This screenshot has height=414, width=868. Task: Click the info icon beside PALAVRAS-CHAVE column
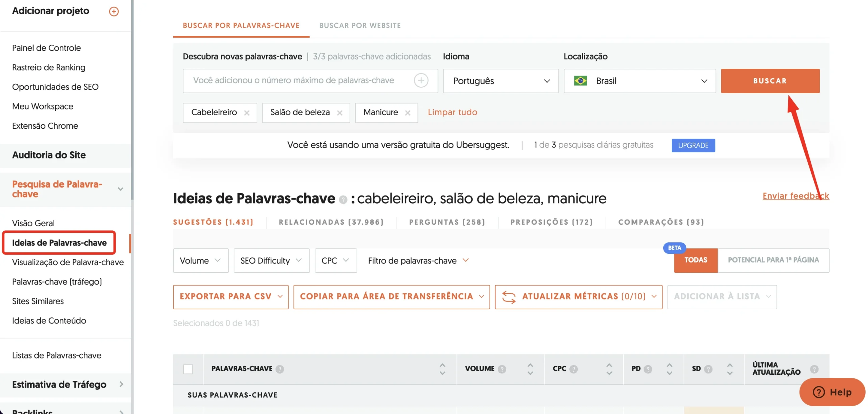coord(279,369)
